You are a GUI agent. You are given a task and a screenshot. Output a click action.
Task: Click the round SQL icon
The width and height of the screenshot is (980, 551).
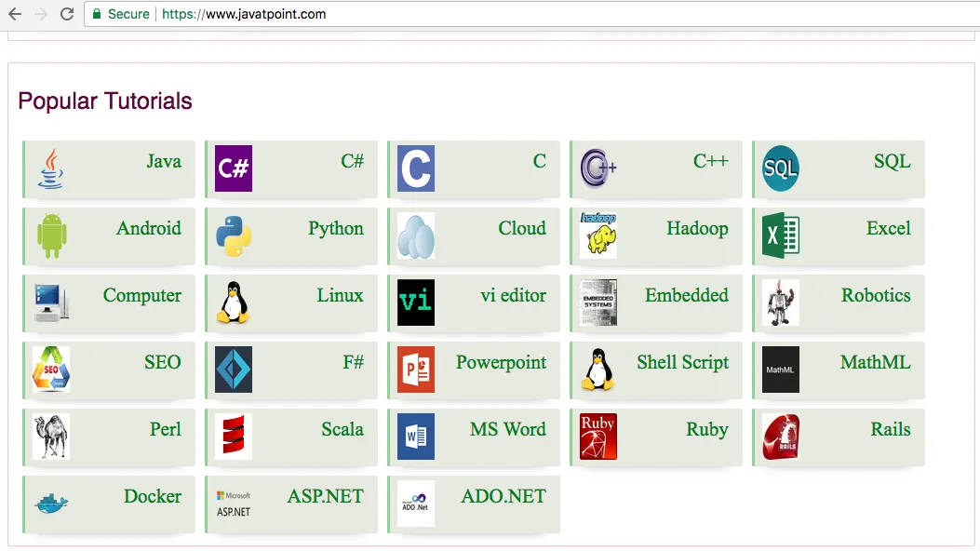pyautogui.click(x=781, y=168)
